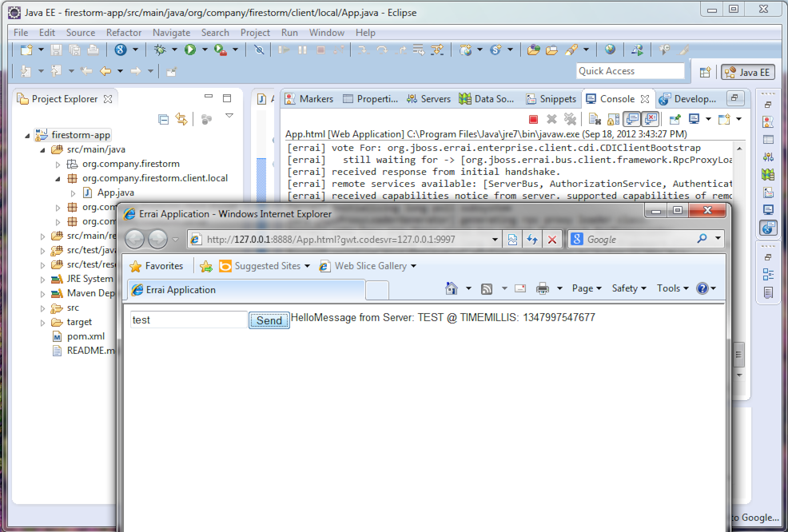The width and height of the screenshot is (788, 532).
Task: Click the green Run button in Eclipse toolbar
Action: point(190,50)
